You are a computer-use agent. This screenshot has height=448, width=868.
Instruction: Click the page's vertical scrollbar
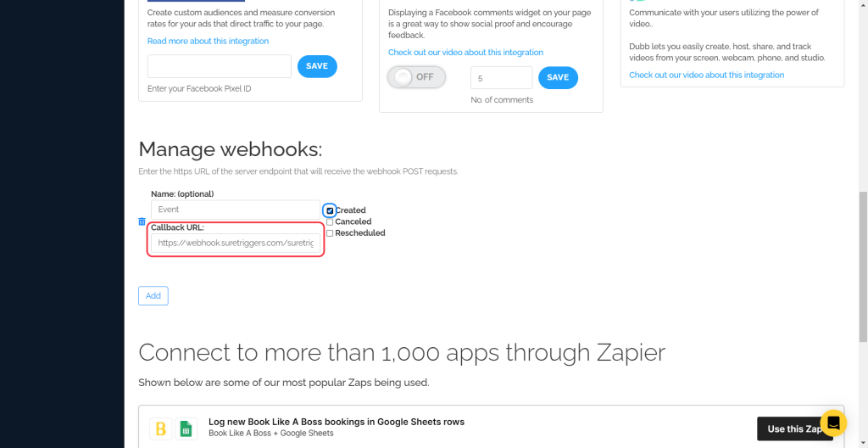click(863, 255)
